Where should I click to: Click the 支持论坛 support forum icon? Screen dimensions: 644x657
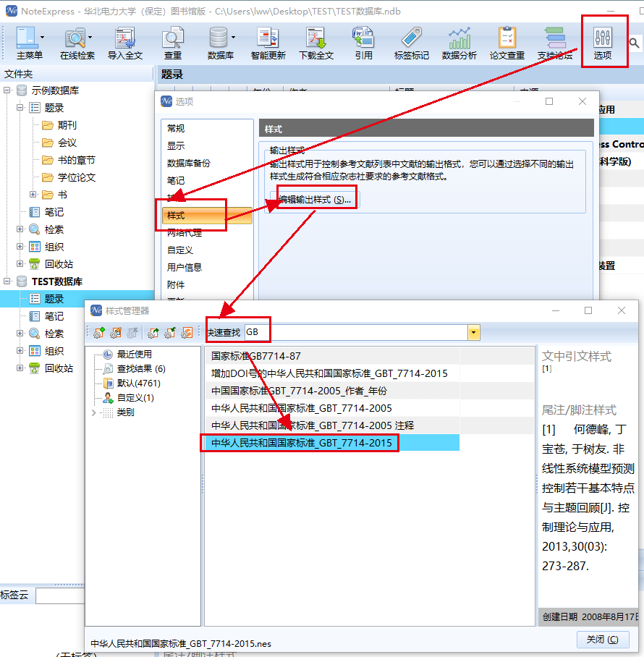pos(555,38)
